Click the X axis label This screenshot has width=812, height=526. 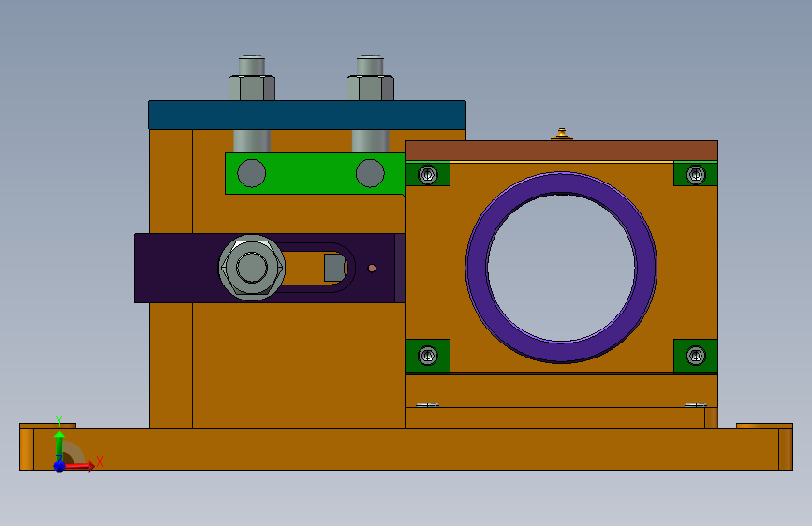pyautogui.click(x=100, y=461)
